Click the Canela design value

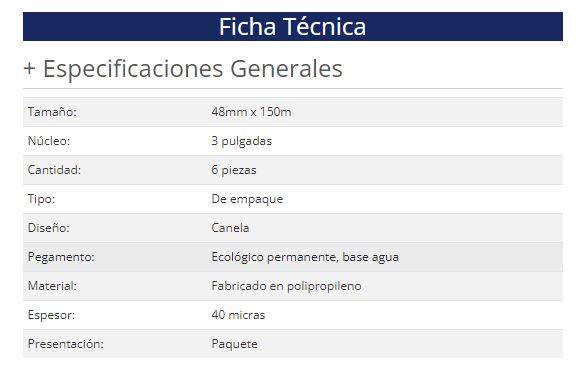point(230,228)
